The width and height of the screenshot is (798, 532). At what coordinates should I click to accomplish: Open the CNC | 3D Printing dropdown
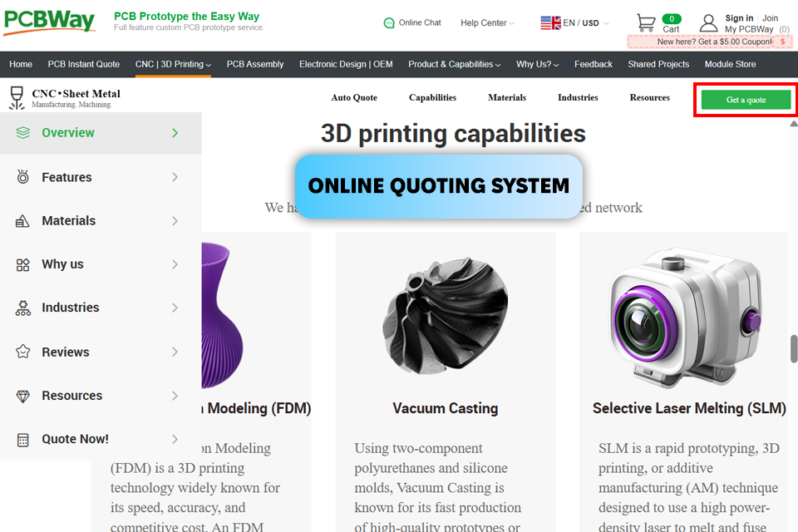coord(173,64)
